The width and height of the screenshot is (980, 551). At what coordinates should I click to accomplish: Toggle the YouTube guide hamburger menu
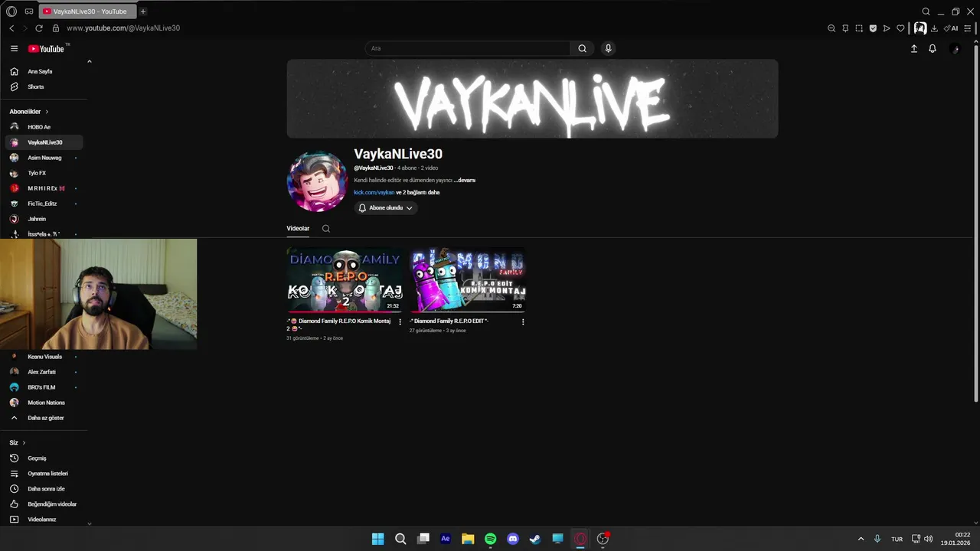pyautogui.click(x=14, y=48)
